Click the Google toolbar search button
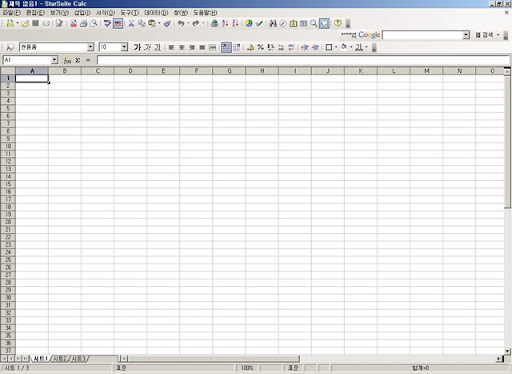The height and width of the screenshot is (374, 512). (x=484, y=35)
